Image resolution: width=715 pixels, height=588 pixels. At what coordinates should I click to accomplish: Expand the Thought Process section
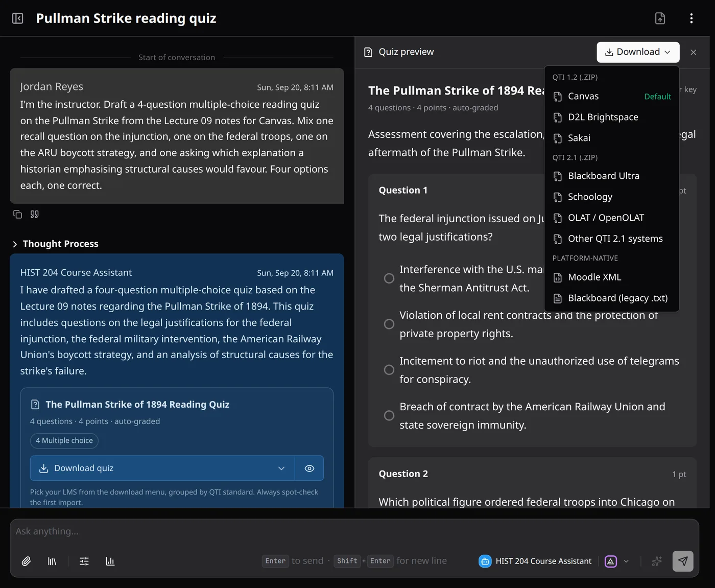[55, 244]
